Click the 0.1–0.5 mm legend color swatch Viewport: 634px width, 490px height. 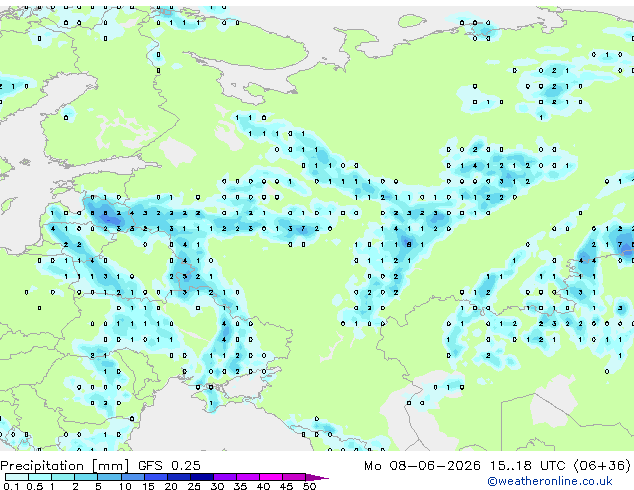pyautogui.click(x=17, y=477)
